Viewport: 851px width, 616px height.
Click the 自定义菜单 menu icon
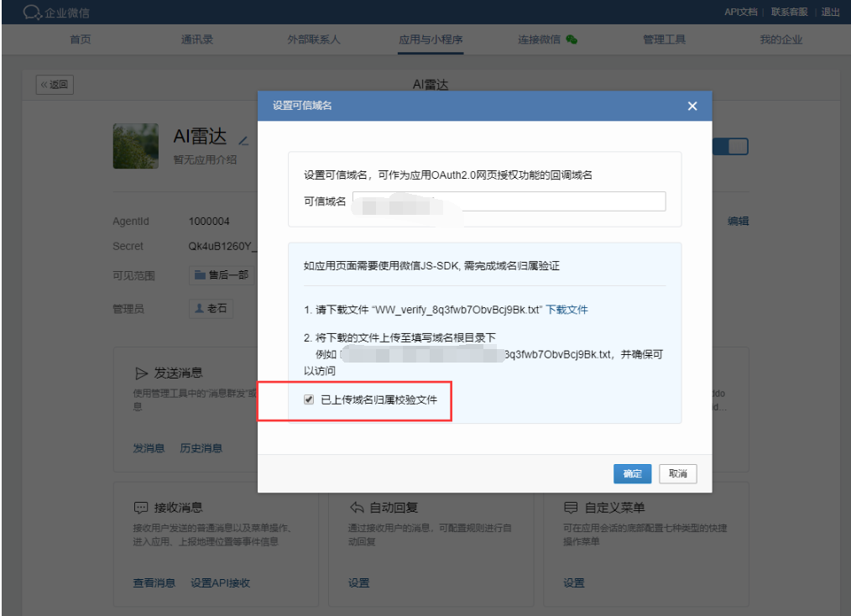pyautogui.click(x=571, y=508)
